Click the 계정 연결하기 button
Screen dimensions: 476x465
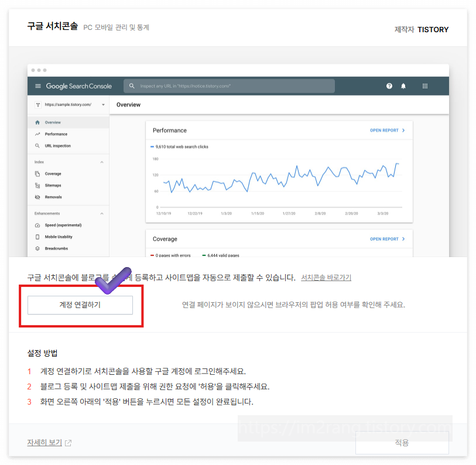click(80, 305)
